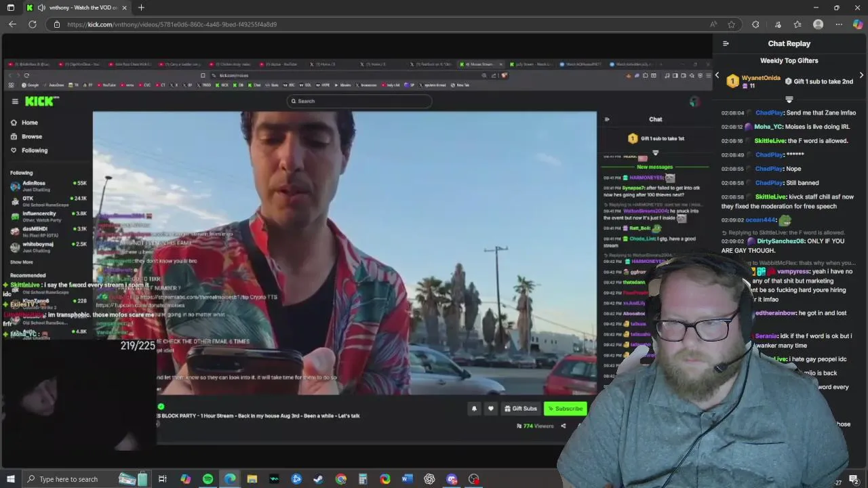
Task: Open the Extensions puzzle icon
Action: pos(755,24)
